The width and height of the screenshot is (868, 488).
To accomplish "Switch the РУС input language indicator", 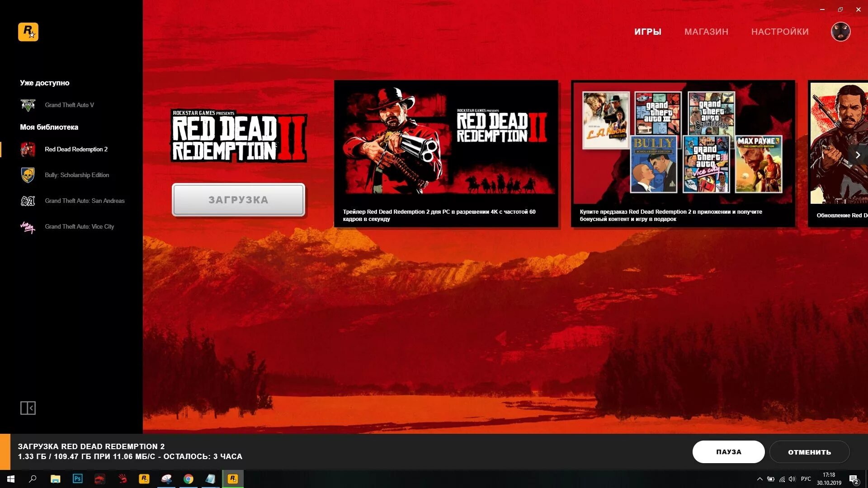I will (806, 479).
